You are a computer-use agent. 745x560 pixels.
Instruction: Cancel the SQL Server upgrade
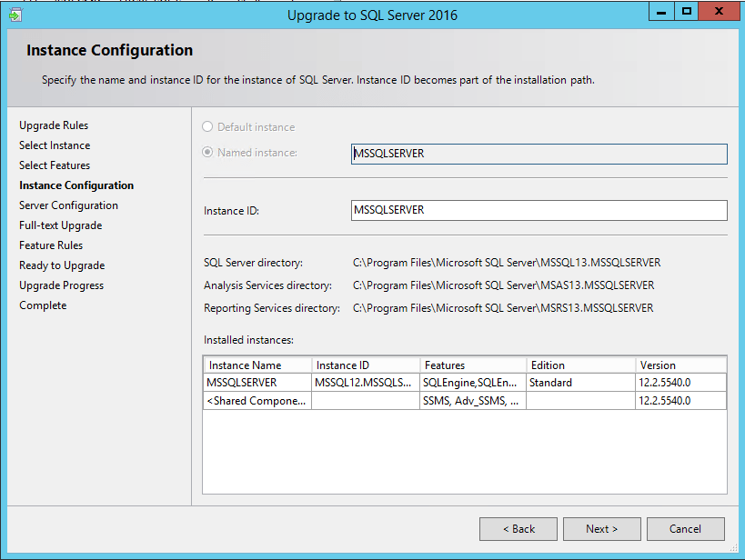pos(685,528)
